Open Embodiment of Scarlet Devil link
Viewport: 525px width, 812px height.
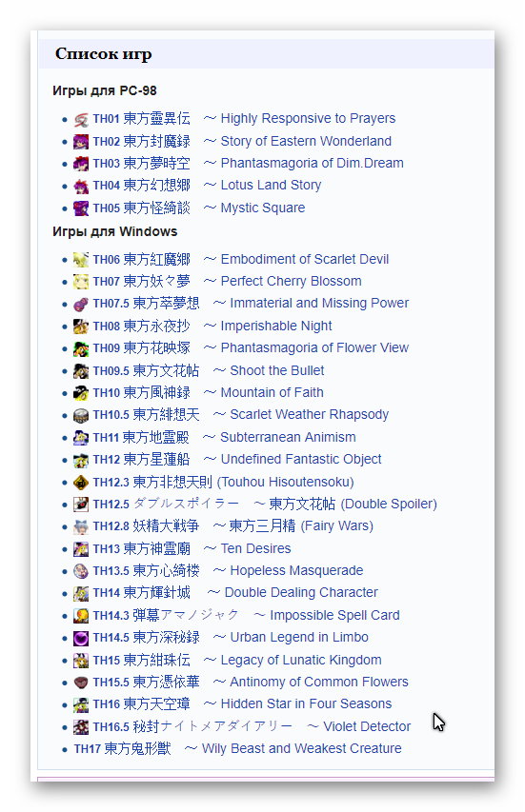click(305, 259)
